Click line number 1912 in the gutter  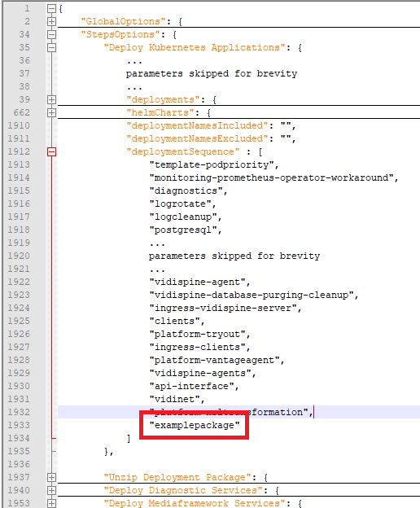19,151
